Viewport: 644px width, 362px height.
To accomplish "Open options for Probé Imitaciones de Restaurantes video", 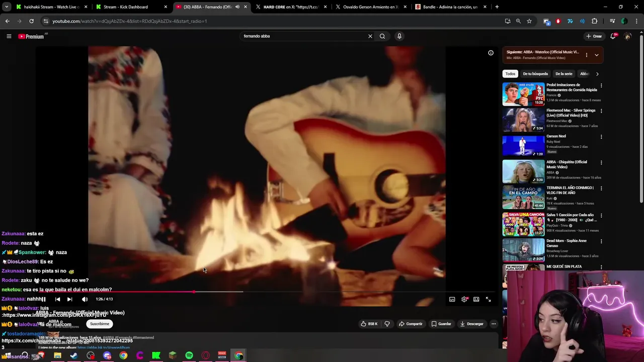I will tap(601, 85).
